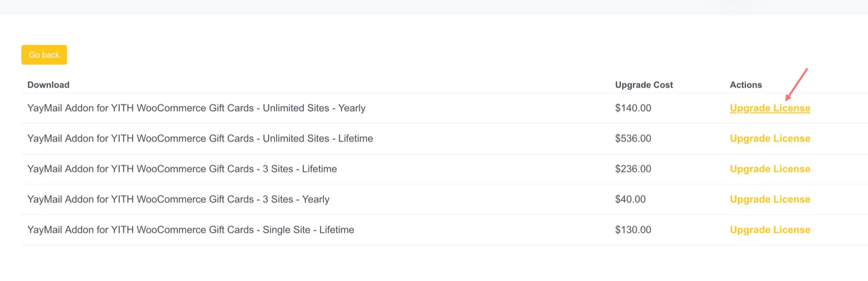Upgrade license for 3 Sites Yearly plan
The image size is (868, 281).
(770, 199)
